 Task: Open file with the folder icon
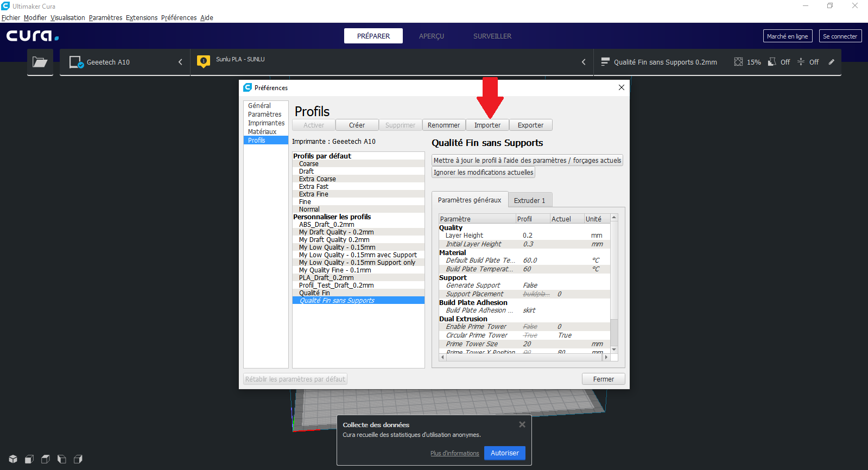click(x=40, y=62)
